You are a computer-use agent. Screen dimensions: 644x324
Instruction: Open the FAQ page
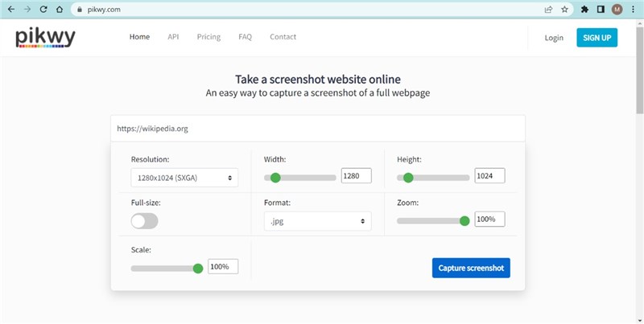coord(246,37)
